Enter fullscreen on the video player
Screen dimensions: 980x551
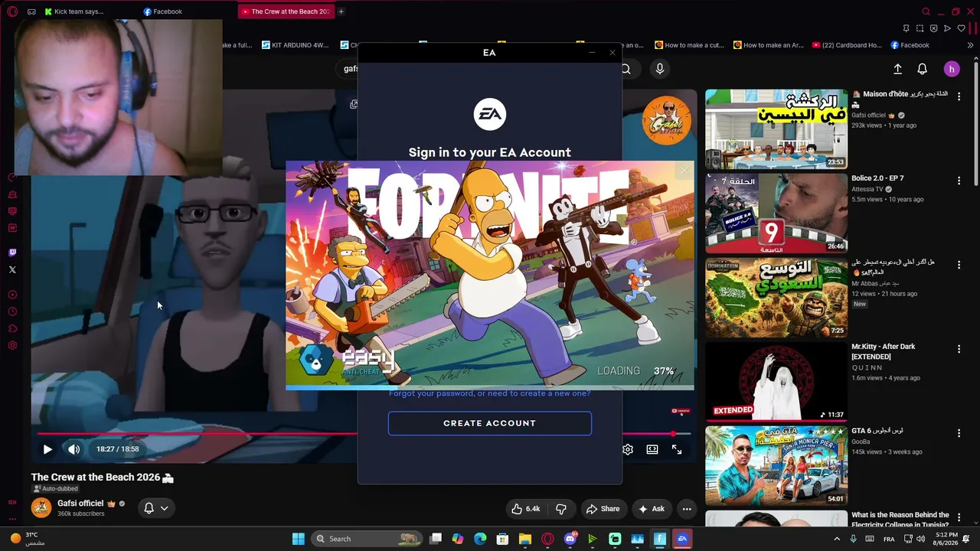(x=677, y=449)
